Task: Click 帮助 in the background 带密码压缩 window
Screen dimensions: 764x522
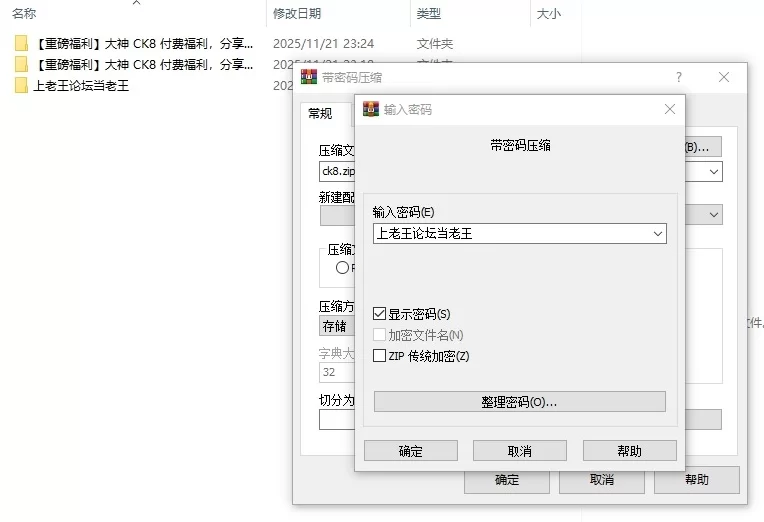Action: click(697, 480)
